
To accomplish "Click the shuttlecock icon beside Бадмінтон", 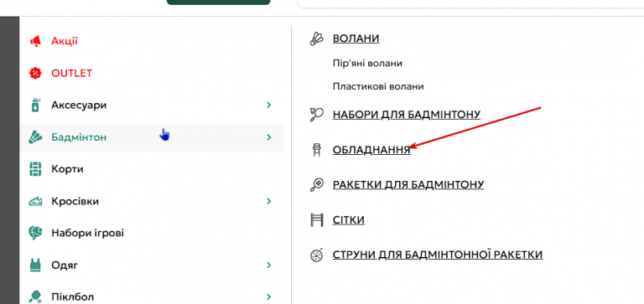I will [x=35, y=137].
